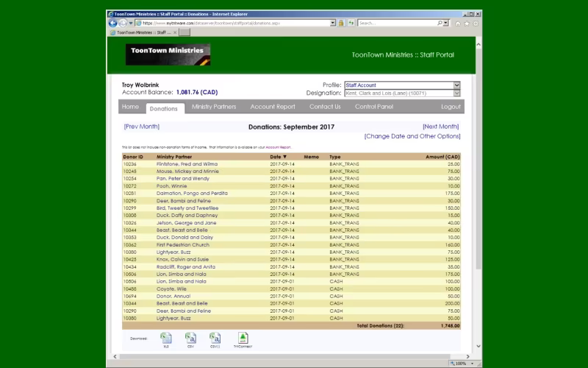Viewport: 588px width, 368px height.
Task: Open the Control Panel tab
Action: [374, 107]
